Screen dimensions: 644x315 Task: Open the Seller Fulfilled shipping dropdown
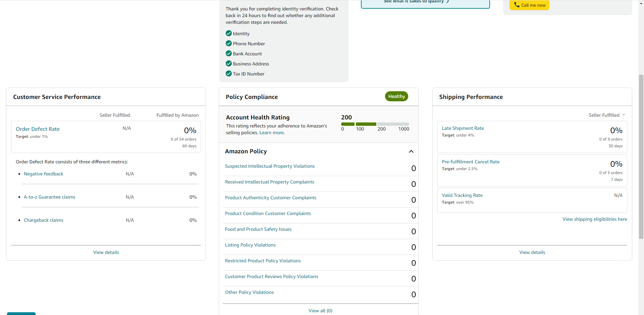pyautogui.click(x=607, y=115)
